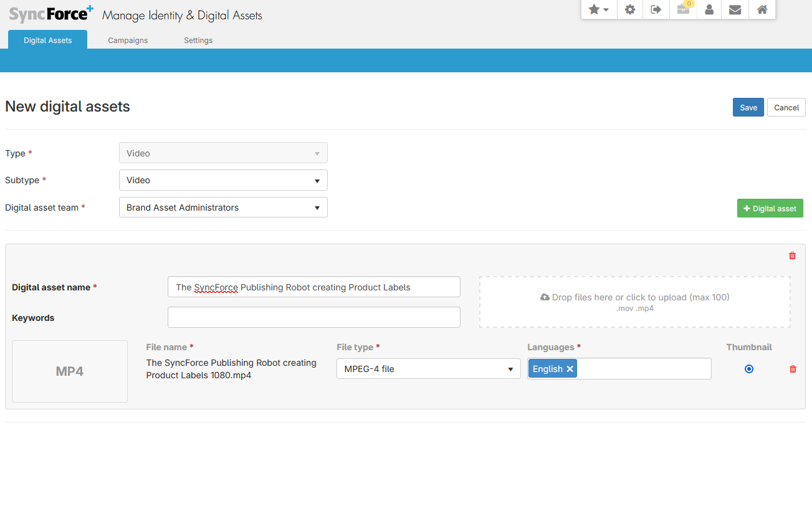This screenshot has width=812, height=506.
Task: Click the Save button
Action: coord(748,107)
